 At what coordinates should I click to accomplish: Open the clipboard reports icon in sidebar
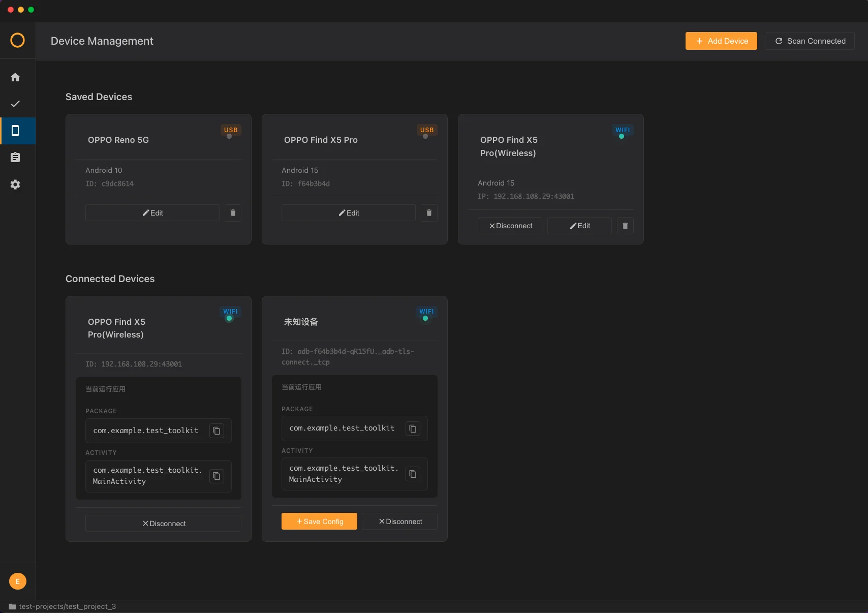click(15, 158)
